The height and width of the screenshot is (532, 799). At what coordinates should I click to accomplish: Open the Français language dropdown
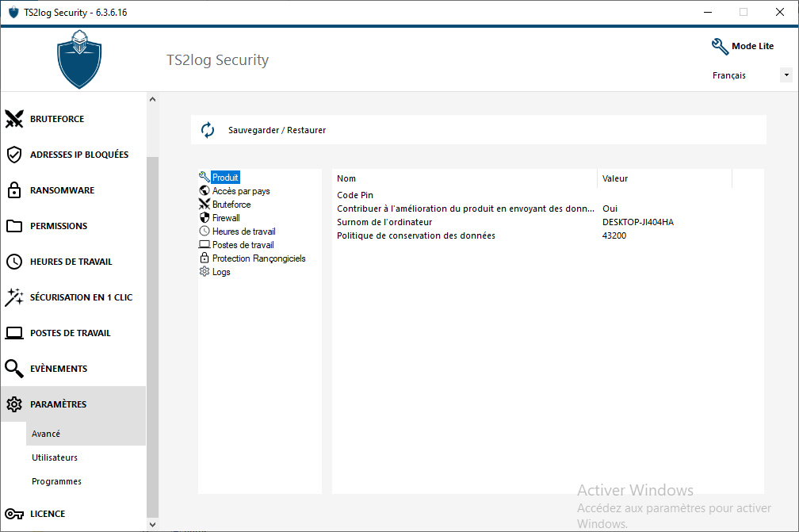coord(786,75)
